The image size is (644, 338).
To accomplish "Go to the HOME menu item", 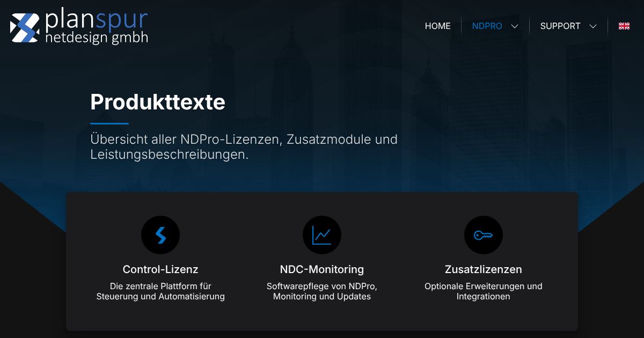I will pyautogui.click(x=438, y=26).
